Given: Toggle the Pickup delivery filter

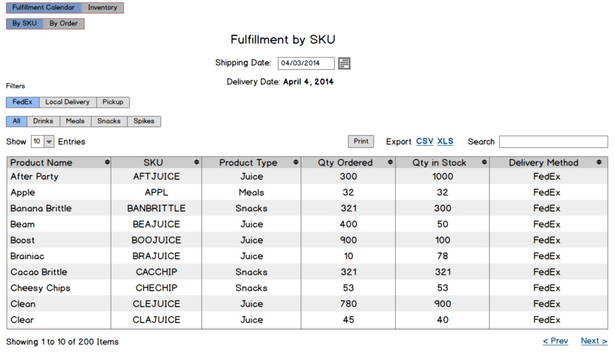Looking at the screenshot, I should [113, 102].
